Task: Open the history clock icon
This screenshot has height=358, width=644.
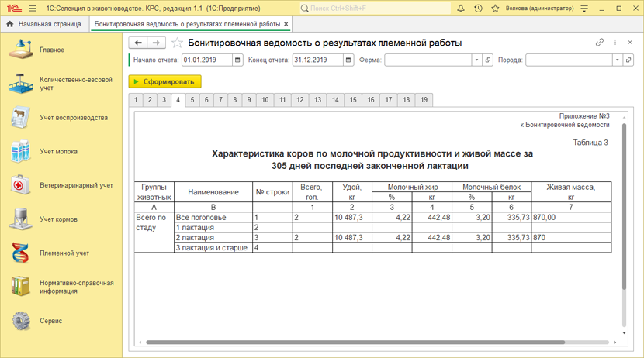Action: click(478, 9)
